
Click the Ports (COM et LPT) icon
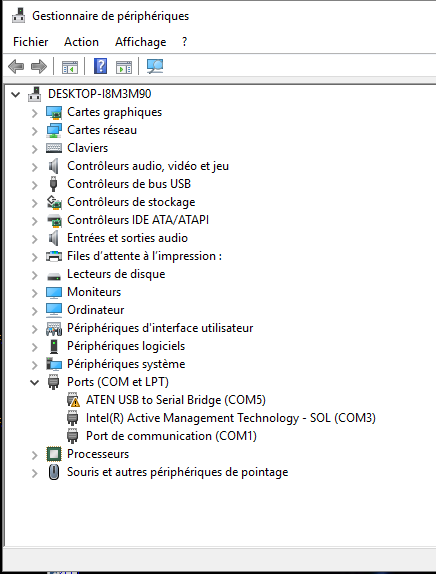(54, 382)
